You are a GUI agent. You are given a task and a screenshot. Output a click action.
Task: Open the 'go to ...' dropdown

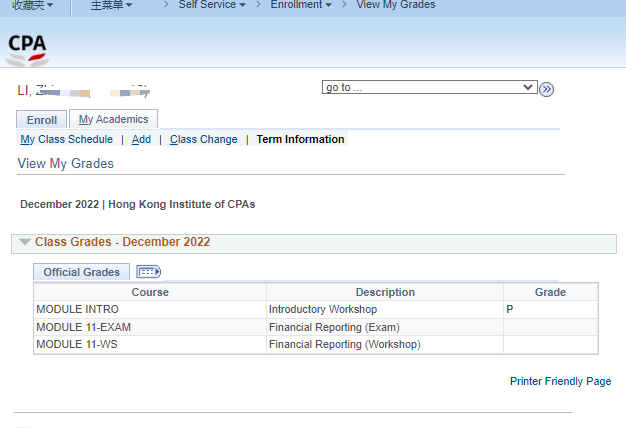(430, 87)
